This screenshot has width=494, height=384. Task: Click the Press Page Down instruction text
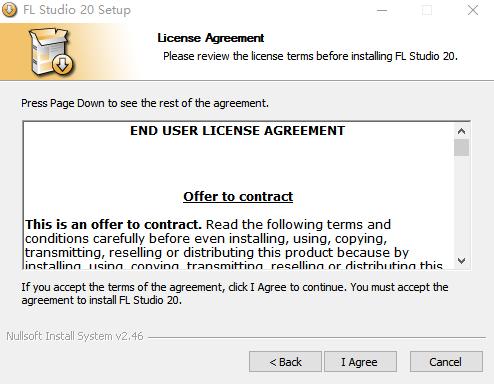pos(145,103)
